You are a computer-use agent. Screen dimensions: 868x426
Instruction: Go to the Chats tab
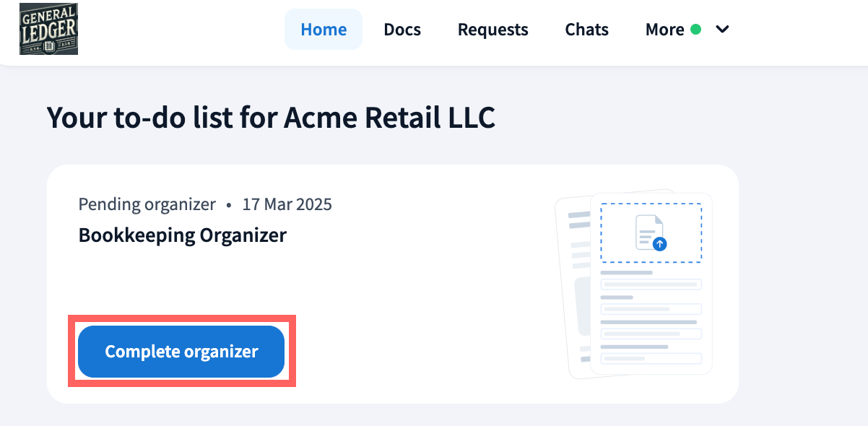[586, 30]
